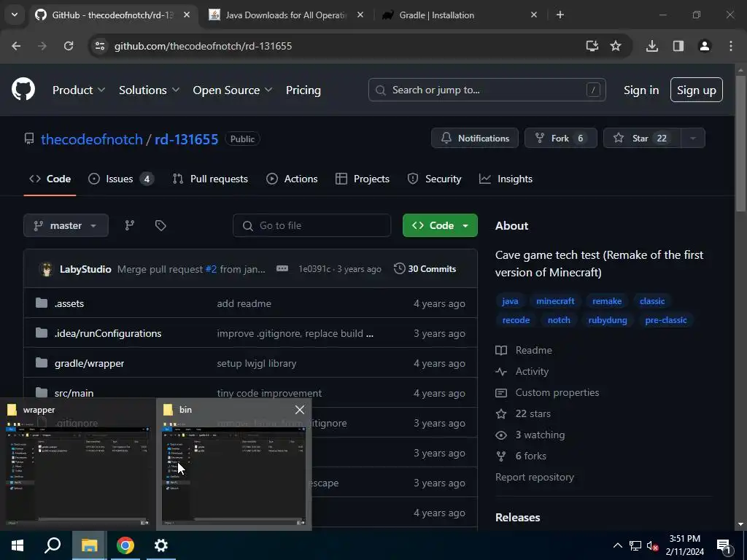
Task: Open Chrome downloads icon
Action: [652, 46]
